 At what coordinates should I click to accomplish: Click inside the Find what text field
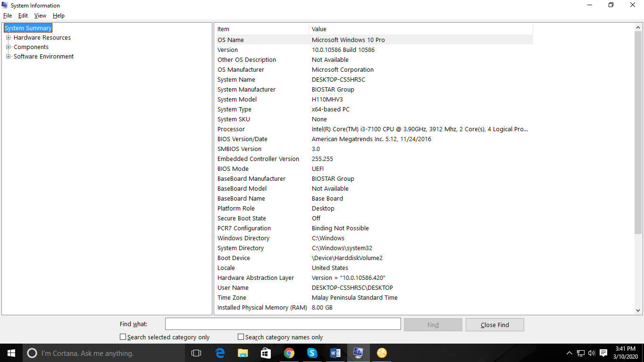(283, 324)
